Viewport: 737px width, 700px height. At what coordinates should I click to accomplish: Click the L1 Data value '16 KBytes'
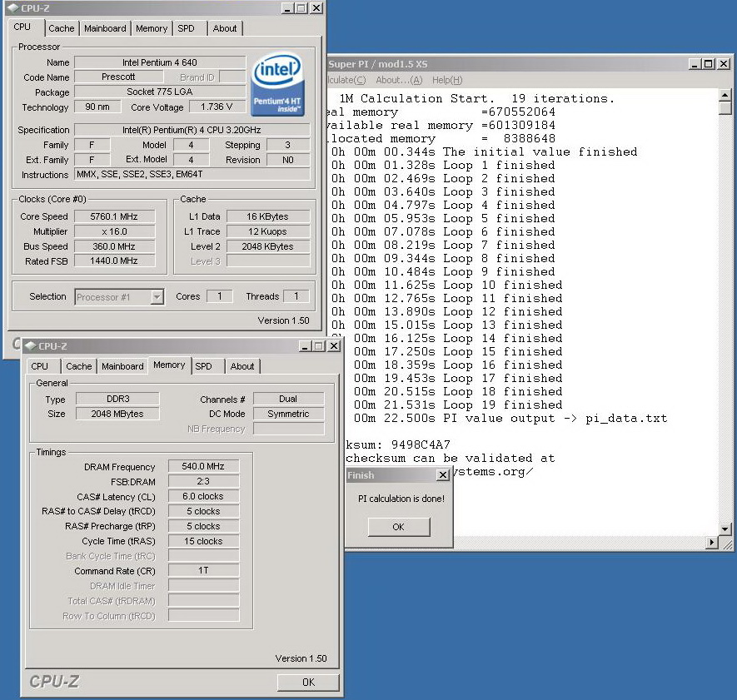tap(268, 216)
